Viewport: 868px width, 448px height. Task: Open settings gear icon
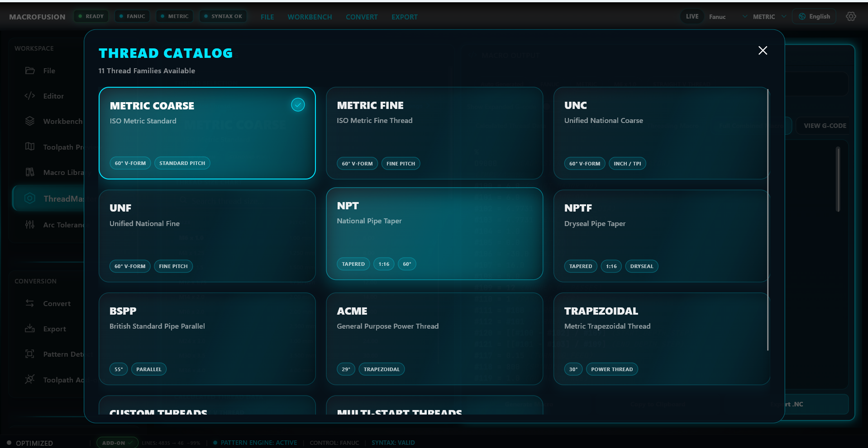pos(851,17)
